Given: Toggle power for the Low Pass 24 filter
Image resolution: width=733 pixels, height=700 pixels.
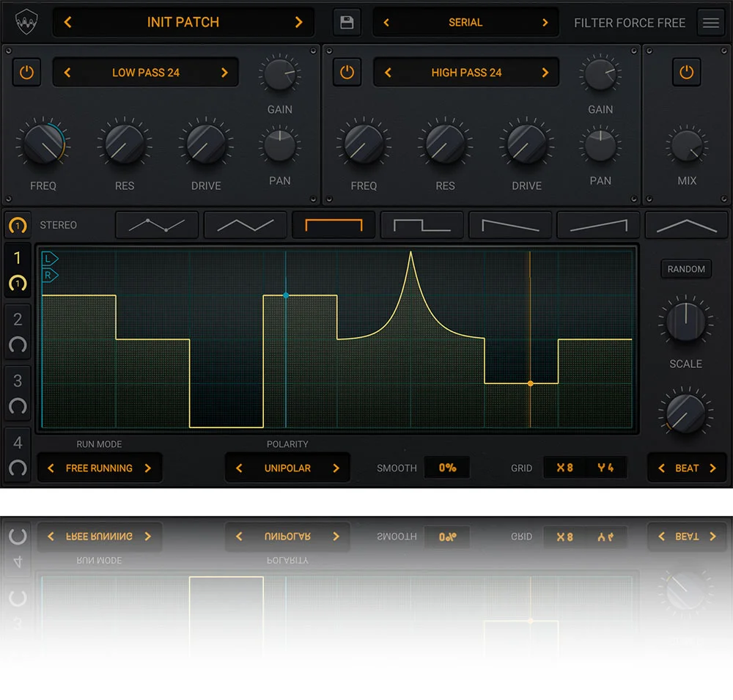Looking at the screenshot, I should [x=26, y=73].
